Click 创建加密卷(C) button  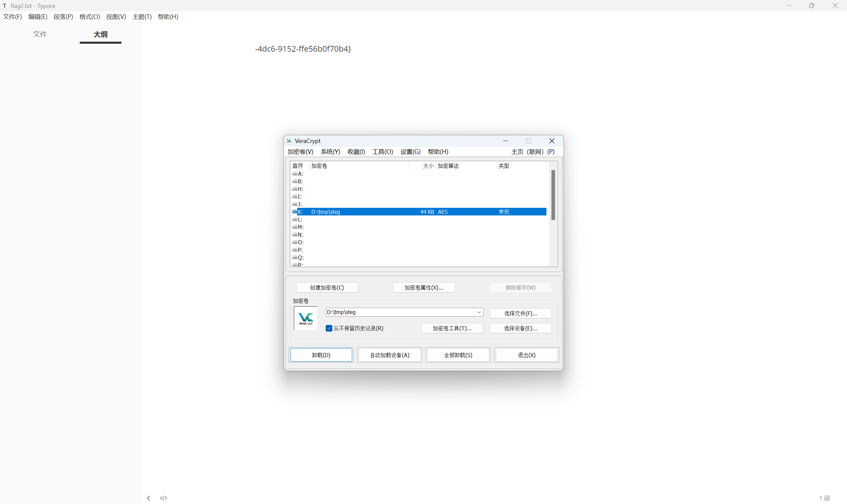[327, 288]
